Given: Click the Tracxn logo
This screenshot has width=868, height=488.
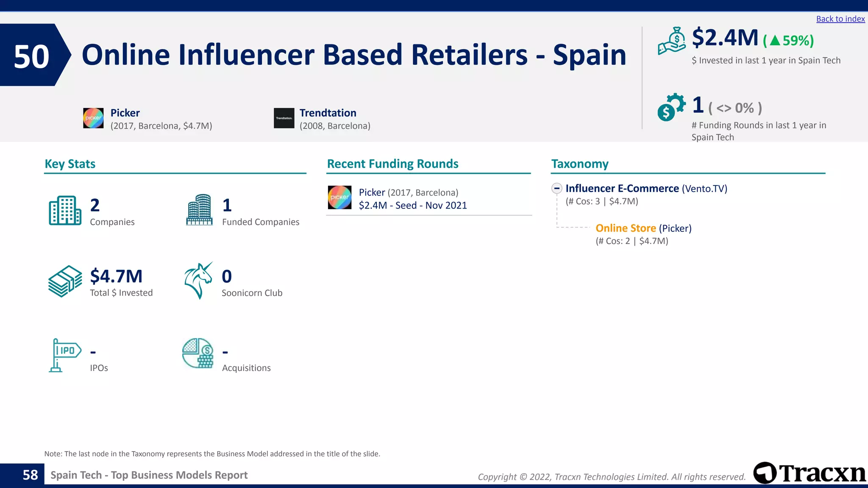Looking at the screenshot, I should click(810, 473).
